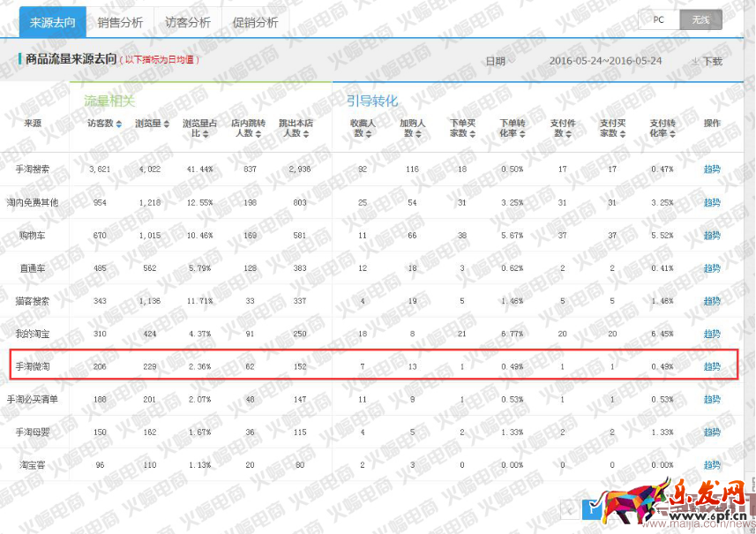Viewport: 756px width, 534px height.
Task: Open 趋势 link for 淘内免费其他 row
Action: pyautogui.click(x=712, y=203)
